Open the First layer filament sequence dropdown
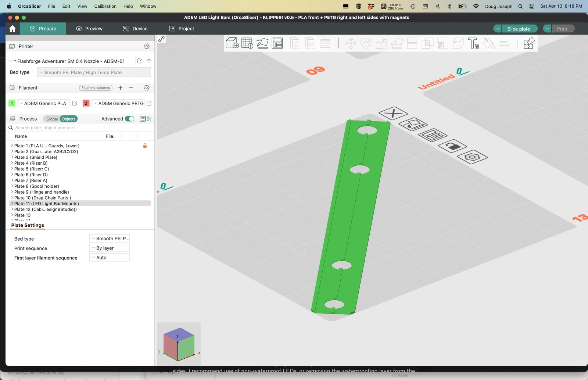Screen dimensions: 588x380 coord(110,258)
